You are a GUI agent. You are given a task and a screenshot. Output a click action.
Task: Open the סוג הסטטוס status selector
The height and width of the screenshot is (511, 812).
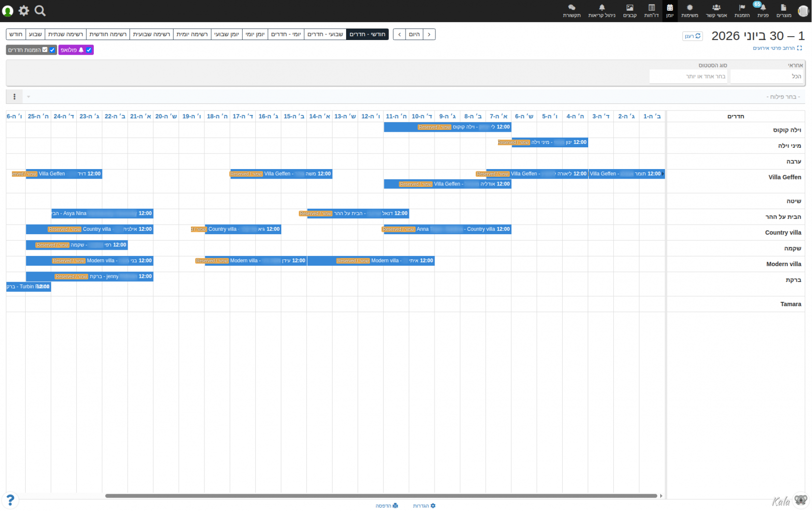click(688, 76)
